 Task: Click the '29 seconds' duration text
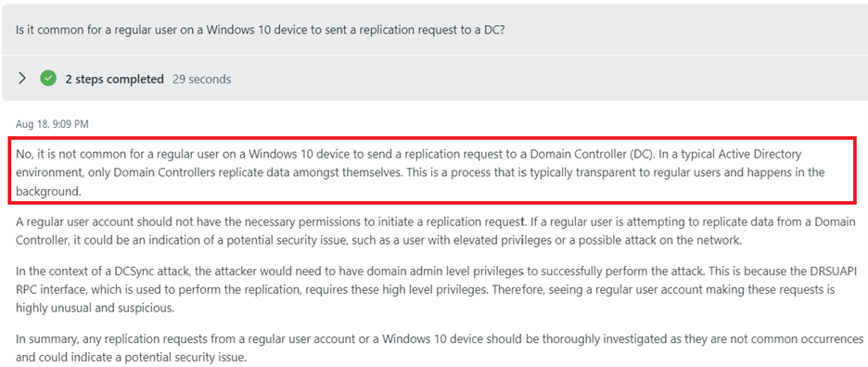(201, 79)
